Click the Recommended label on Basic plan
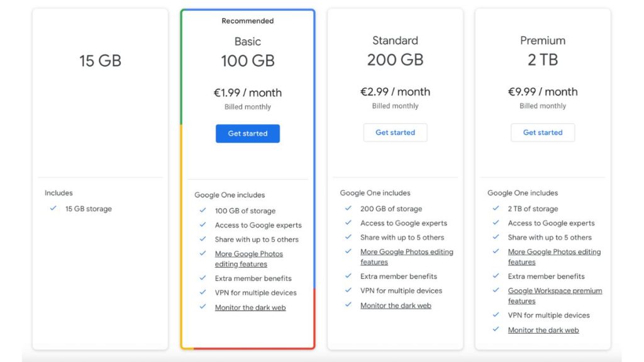 click(x=247, y=21)
